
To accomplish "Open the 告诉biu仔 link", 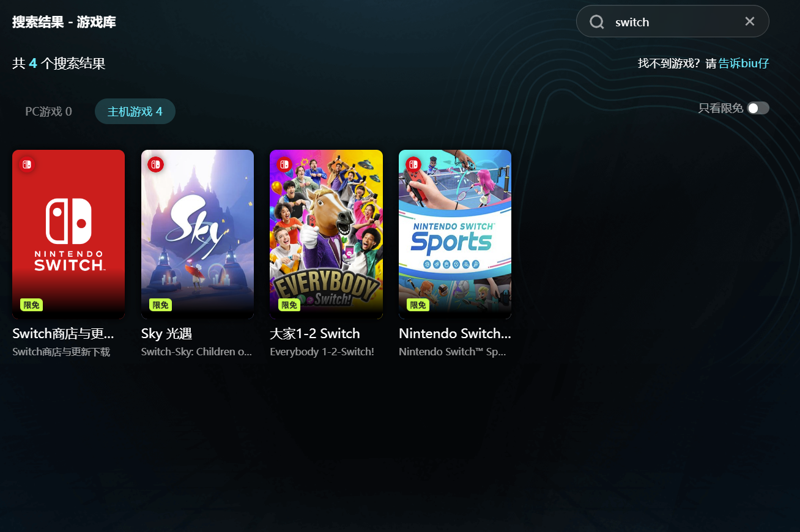I will tap(744, 64).
